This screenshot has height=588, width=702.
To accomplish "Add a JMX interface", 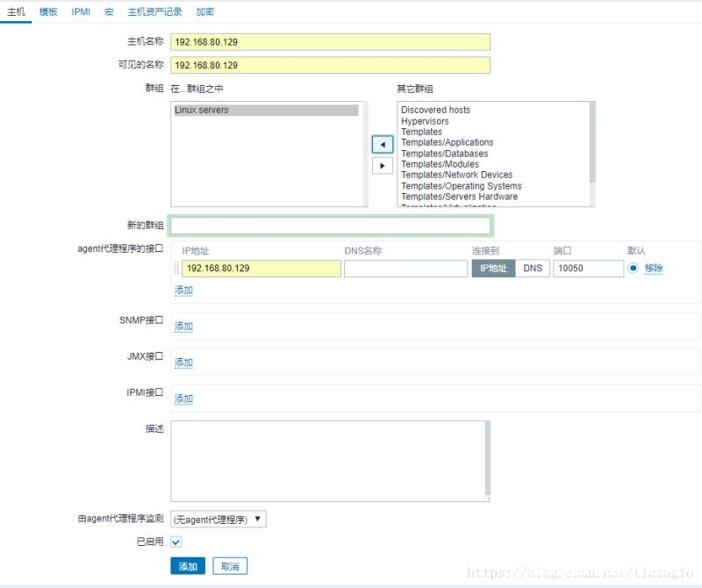I will (x=182, y=362).
